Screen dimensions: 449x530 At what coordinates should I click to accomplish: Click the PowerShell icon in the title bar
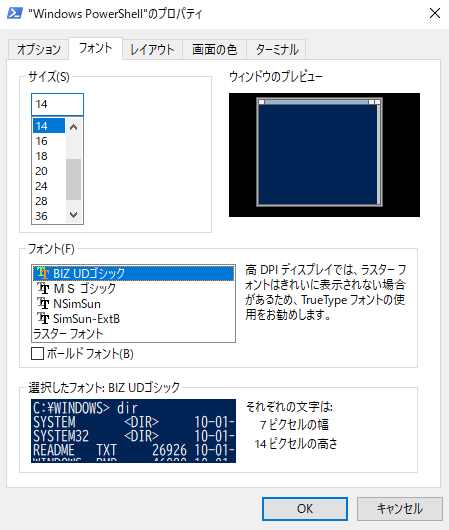pyautogui.click(x=15, y=14)
